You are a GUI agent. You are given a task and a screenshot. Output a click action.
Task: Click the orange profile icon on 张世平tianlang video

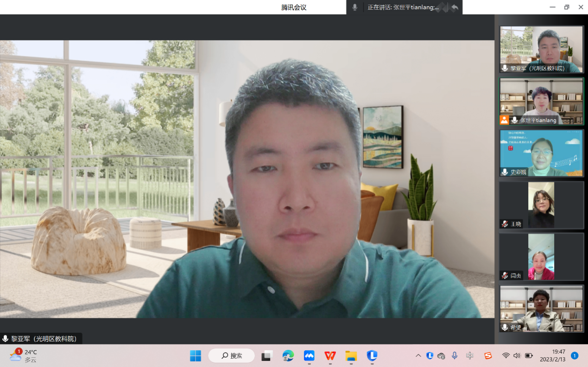tap(505, 120)
